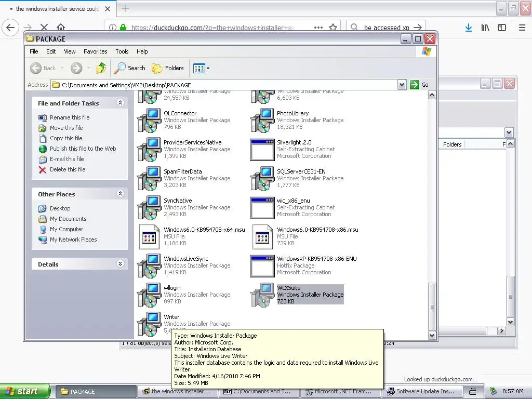This screenshot has width=532, height=399.
Task: Open the Tools menu
Action: tap(122, 51)
